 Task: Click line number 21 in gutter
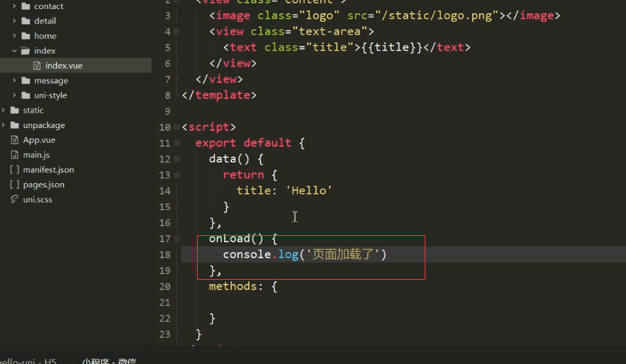(x=165, y=303)
